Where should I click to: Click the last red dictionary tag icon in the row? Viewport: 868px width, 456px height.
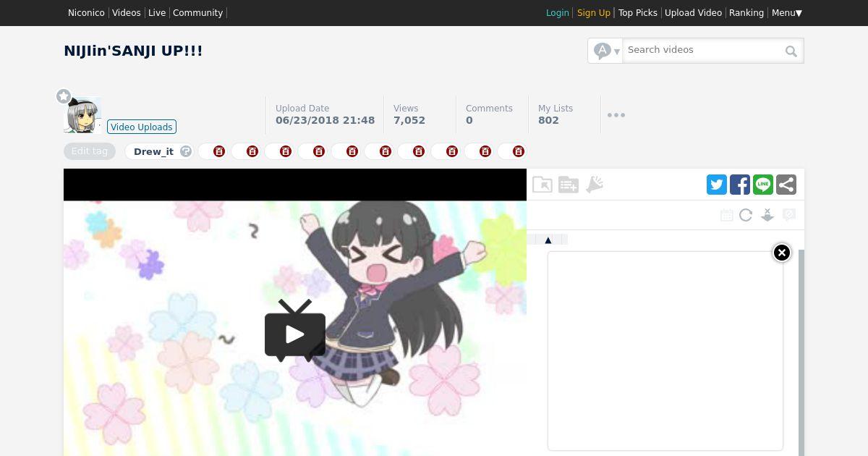pos(519,151)
